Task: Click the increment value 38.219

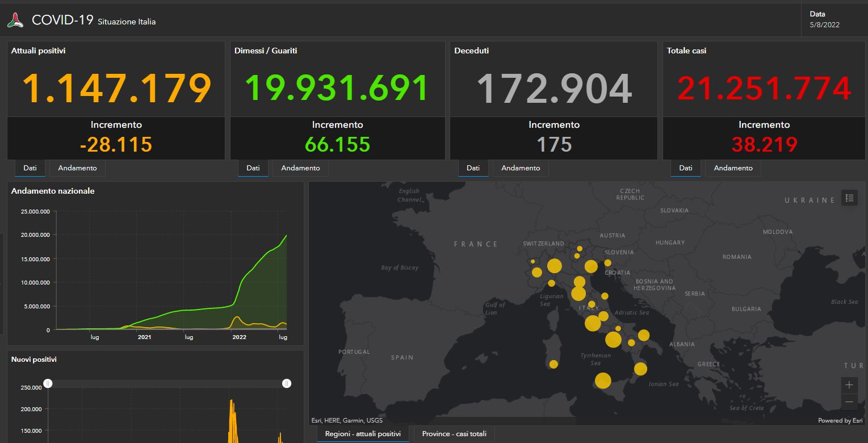Action: coord(764,145)
